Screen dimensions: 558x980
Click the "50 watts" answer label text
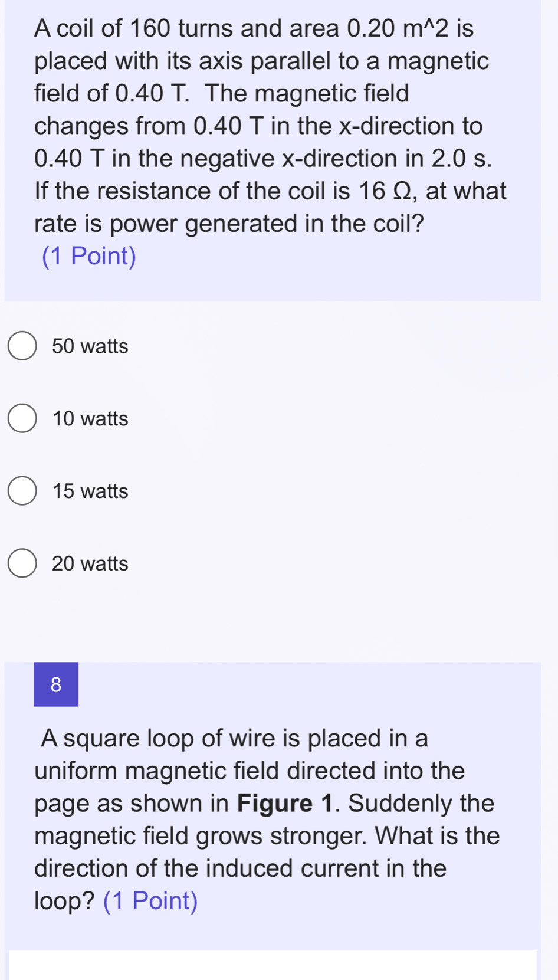click(90, 346)
